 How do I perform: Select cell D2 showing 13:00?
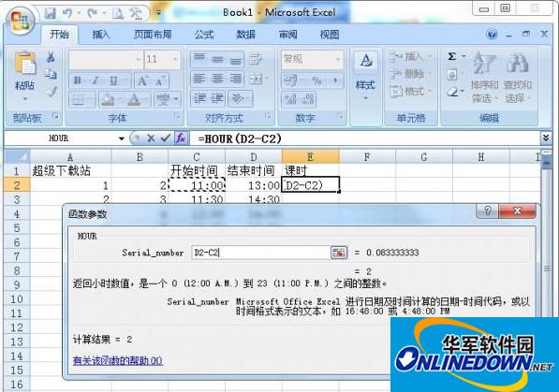(253, 185)
